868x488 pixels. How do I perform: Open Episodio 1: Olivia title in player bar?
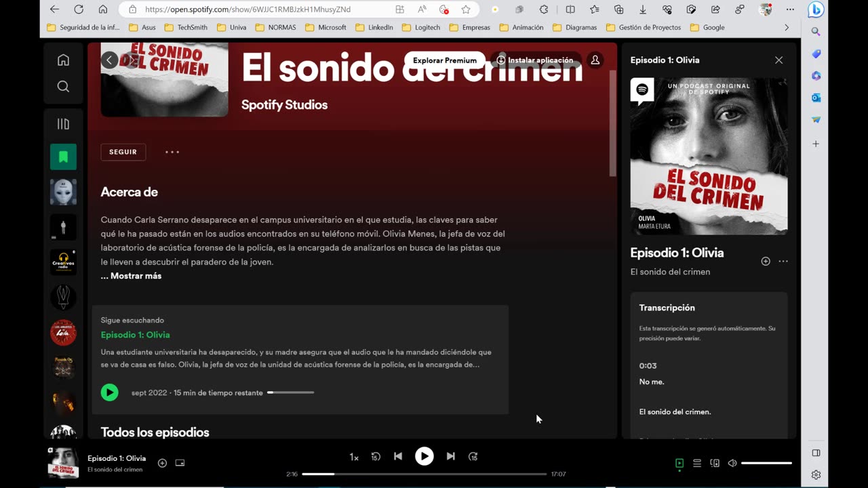pos(117,458)
